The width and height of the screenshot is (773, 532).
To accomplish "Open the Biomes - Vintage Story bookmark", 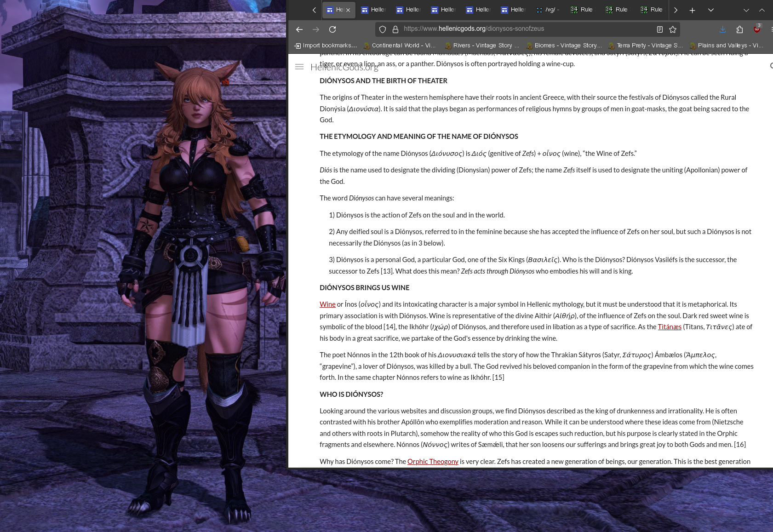I will tap(564, 46).
